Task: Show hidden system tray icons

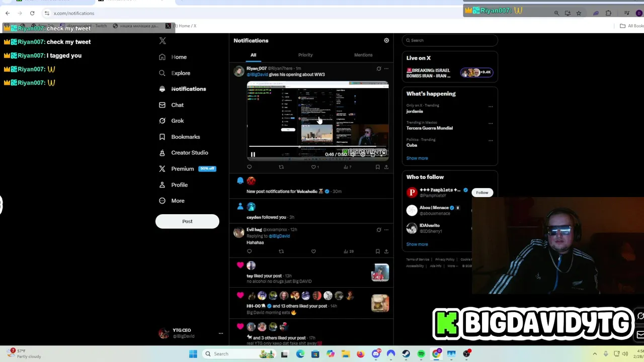Action: (595, 354)
